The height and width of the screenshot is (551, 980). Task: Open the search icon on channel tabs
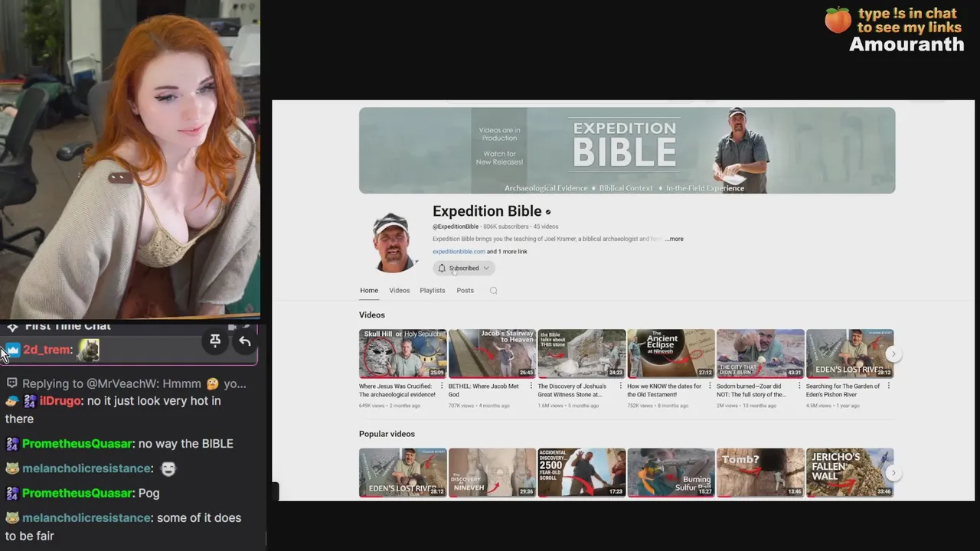point(493,290)
